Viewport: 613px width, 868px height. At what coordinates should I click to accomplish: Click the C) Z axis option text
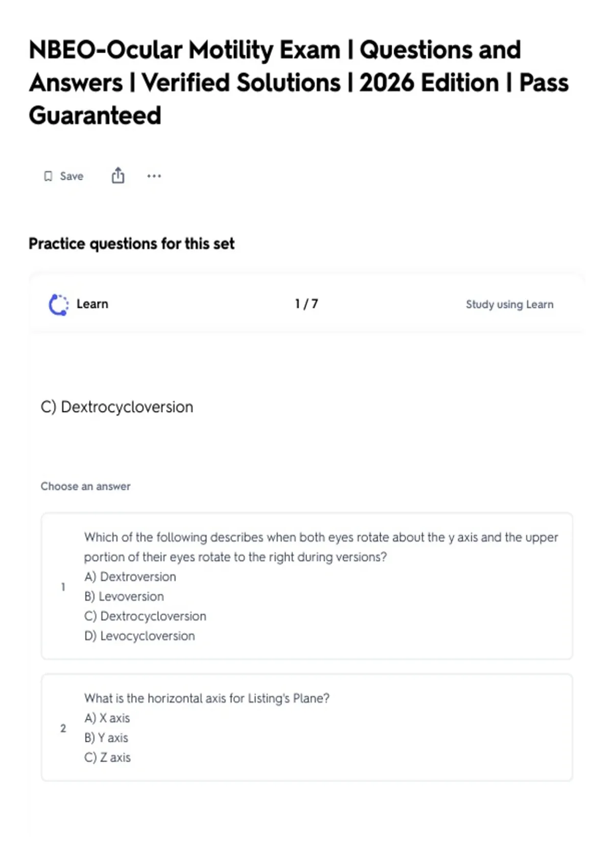coord(107,757)
